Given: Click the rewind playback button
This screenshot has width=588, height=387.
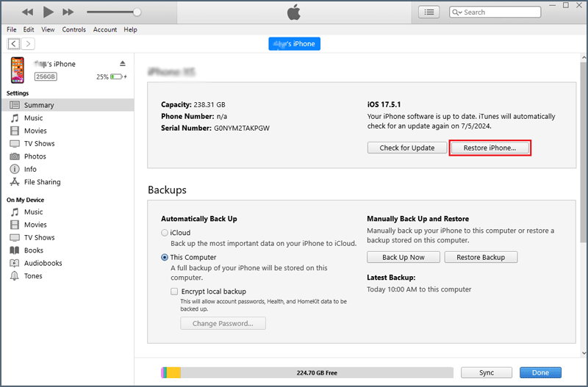Looking at the screenshot, I should click(x=27, y=12).
